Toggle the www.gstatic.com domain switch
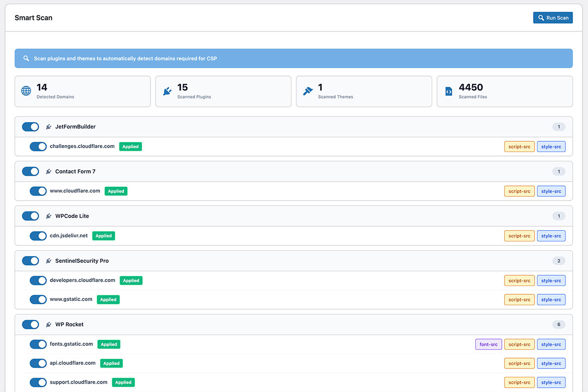Viewport: 588px width, 392px height. coord(38,299)
